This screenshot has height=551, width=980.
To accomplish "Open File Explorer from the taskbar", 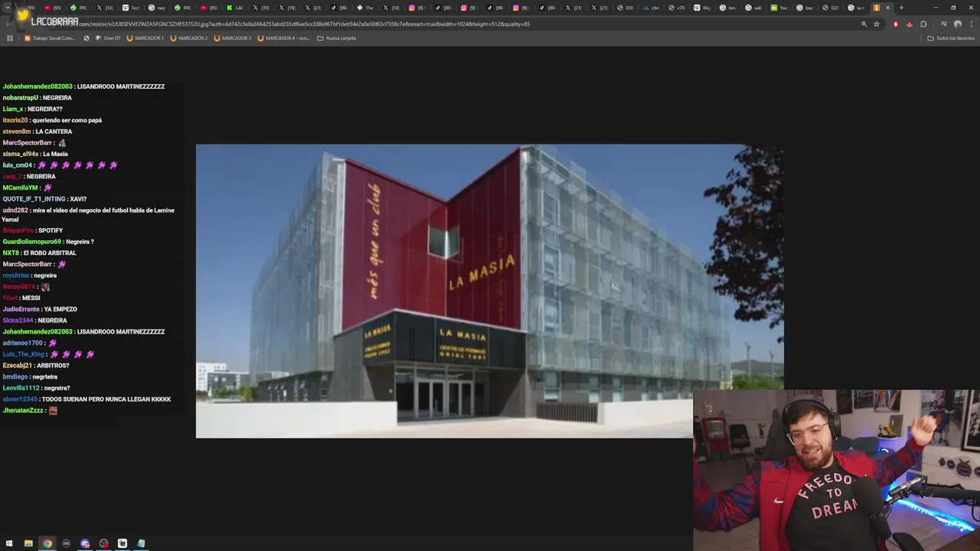I will point(28,543).
